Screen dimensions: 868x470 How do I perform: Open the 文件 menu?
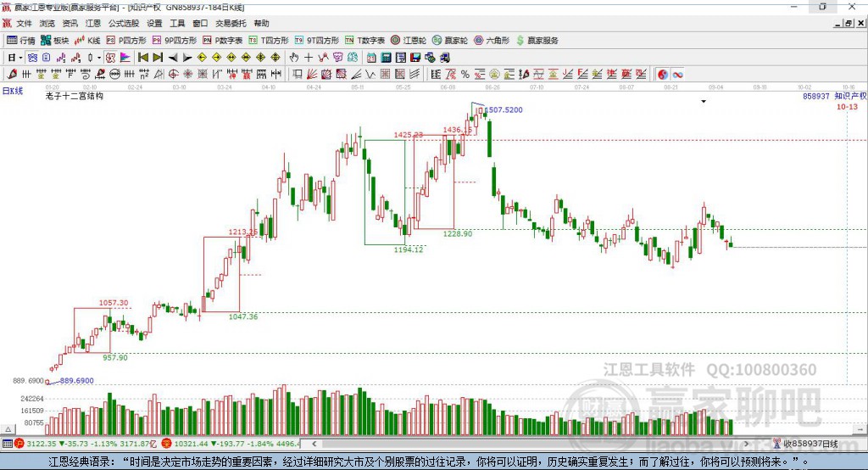[24, 23]
